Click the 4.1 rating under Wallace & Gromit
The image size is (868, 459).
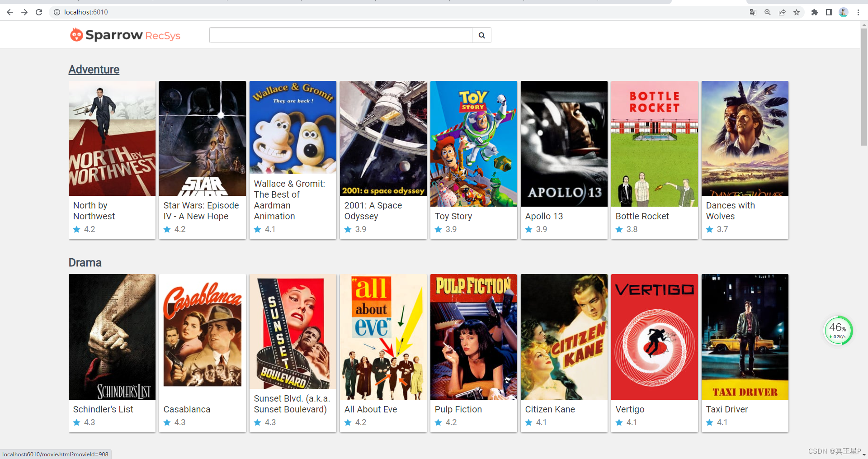(270, 229)
